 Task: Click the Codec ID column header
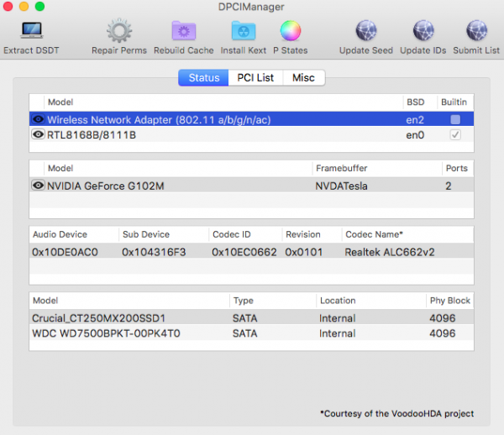232,234
